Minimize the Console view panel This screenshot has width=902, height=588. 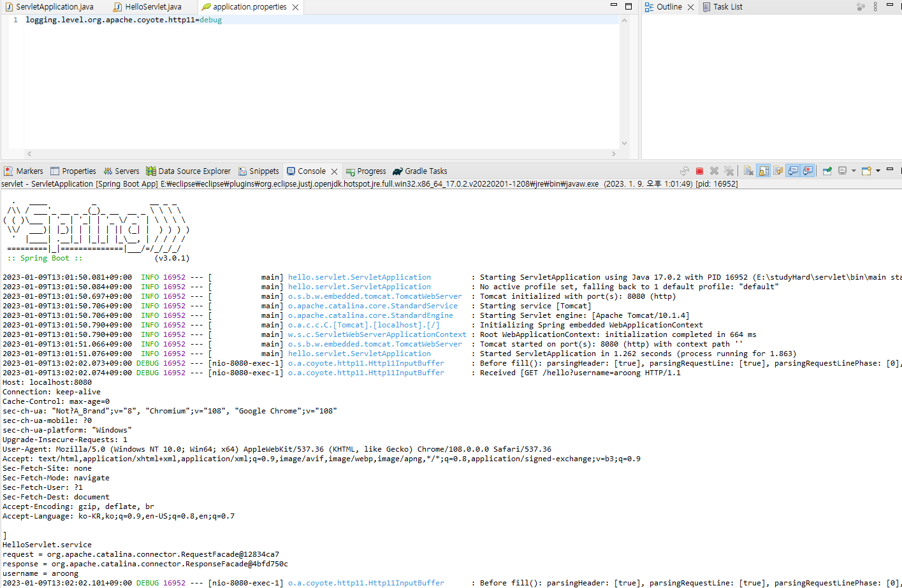click(x=890, y=169)
